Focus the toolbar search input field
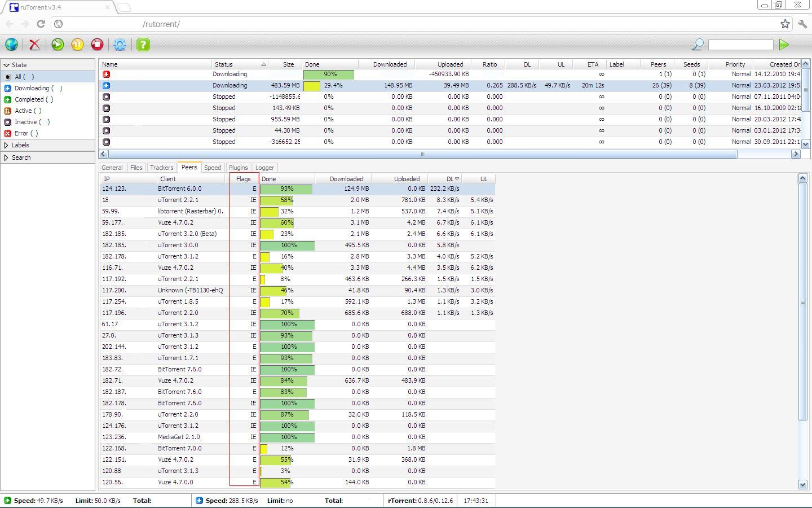812x508 pixels. click(x=740, y=45)
